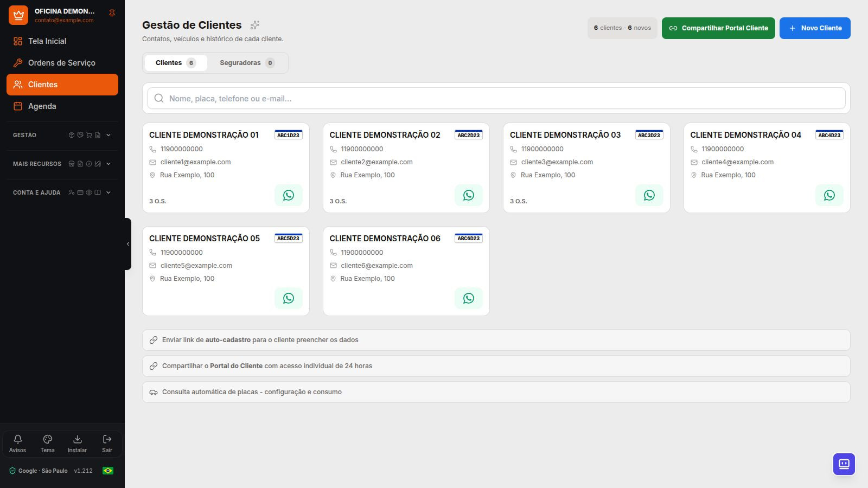
Task: Click Compartilhar Portal Cliente button
Action: pos(718,28)
